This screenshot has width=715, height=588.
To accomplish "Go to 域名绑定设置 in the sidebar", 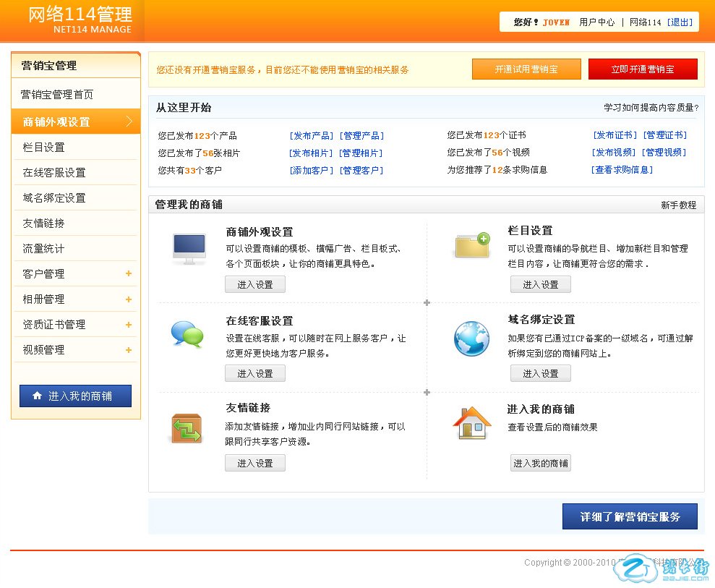I will [x=54, y=198].
